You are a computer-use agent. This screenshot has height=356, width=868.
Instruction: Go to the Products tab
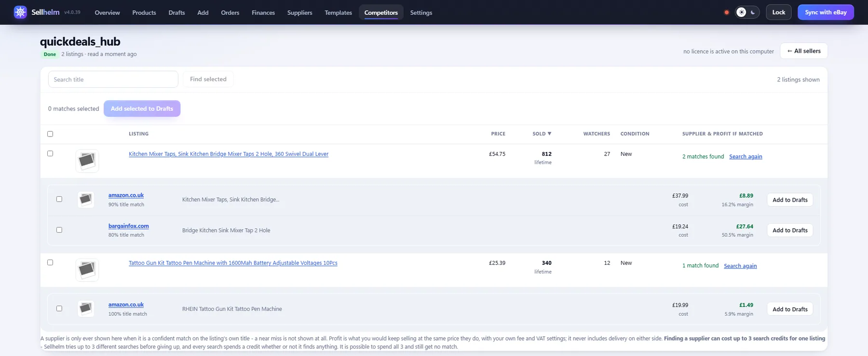tap(144, 13)
